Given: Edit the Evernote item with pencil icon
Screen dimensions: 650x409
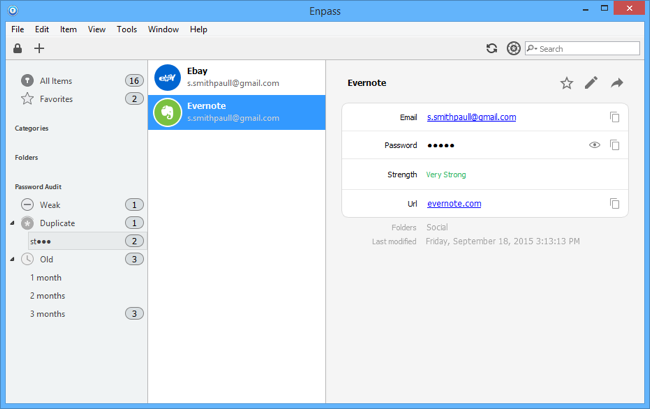Looking at the screenshot, I should 591,83.
